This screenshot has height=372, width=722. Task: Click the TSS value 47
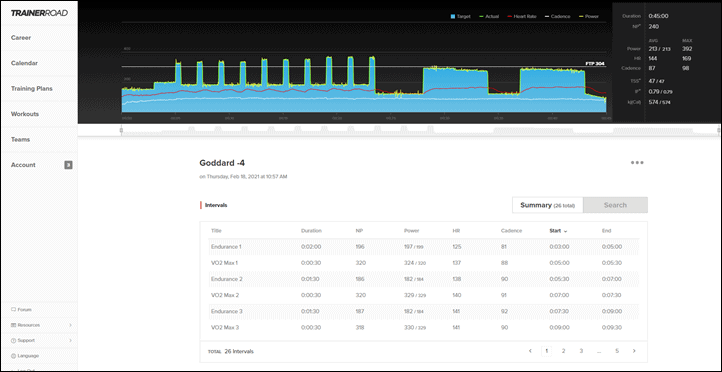[656, 81]
